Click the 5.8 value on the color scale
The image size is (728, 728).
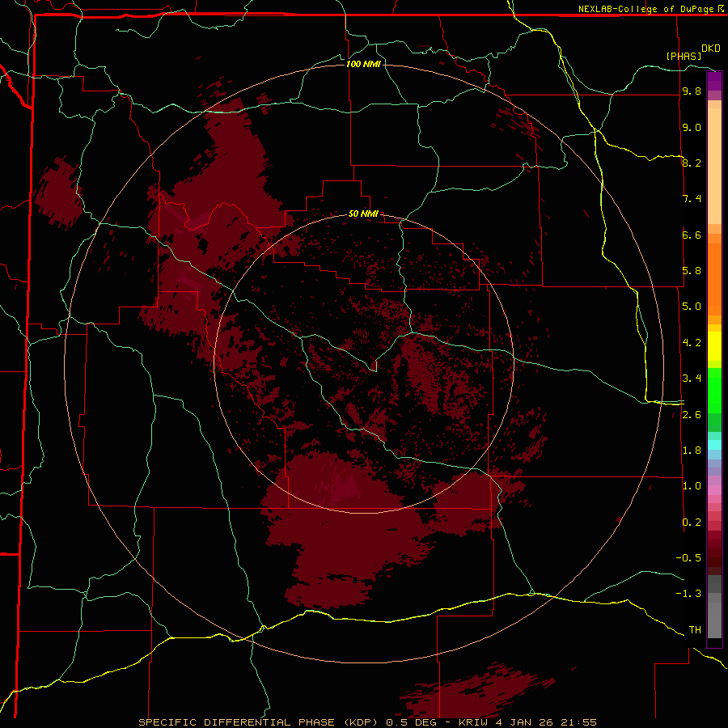point(692,271)
